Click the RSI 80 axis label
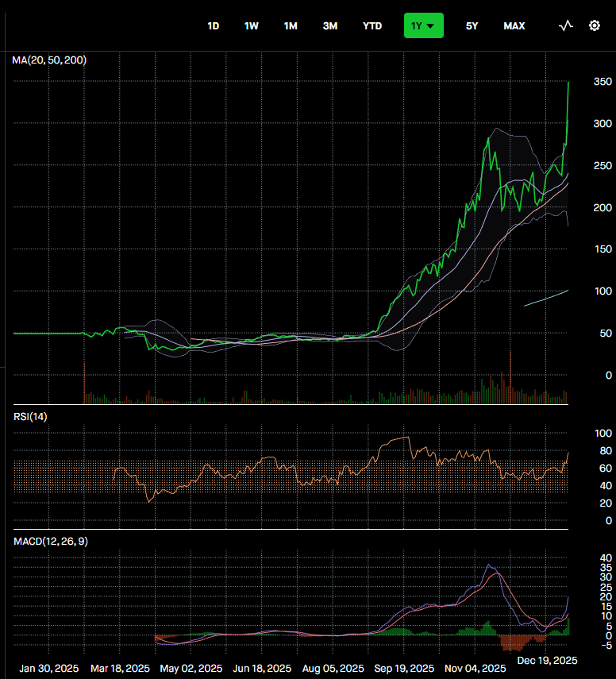The height and width of the screenshot is (679, 616). (606, 451)
